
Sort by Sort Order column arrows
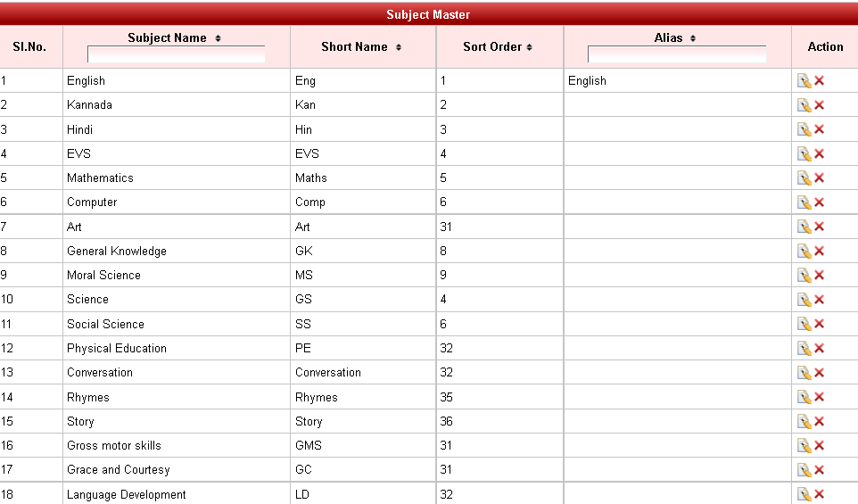pos(529,47)
